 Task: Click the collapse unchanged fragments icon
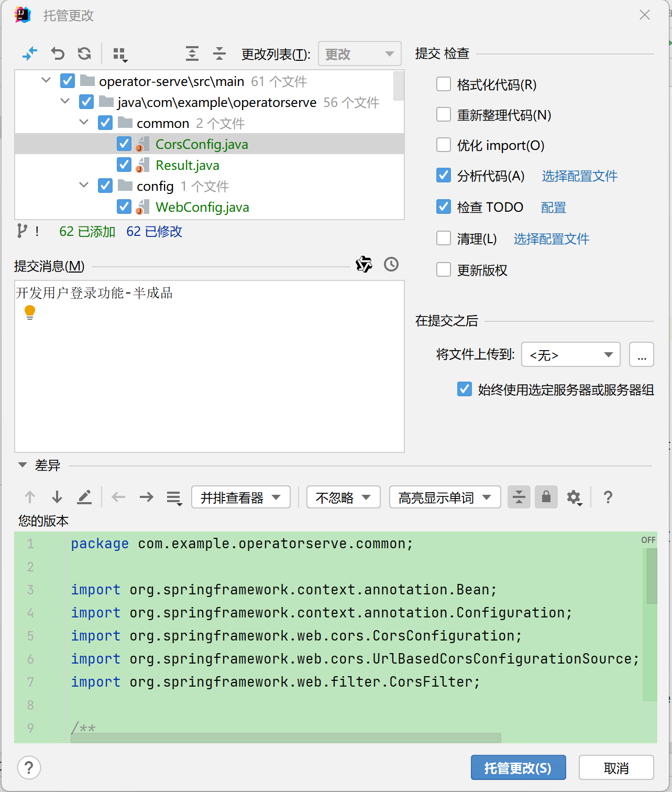coord(519,497)
